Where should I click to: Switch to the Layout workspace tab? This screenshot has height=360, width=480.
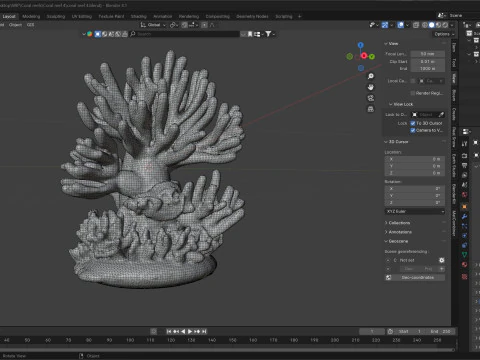[9, 16]
